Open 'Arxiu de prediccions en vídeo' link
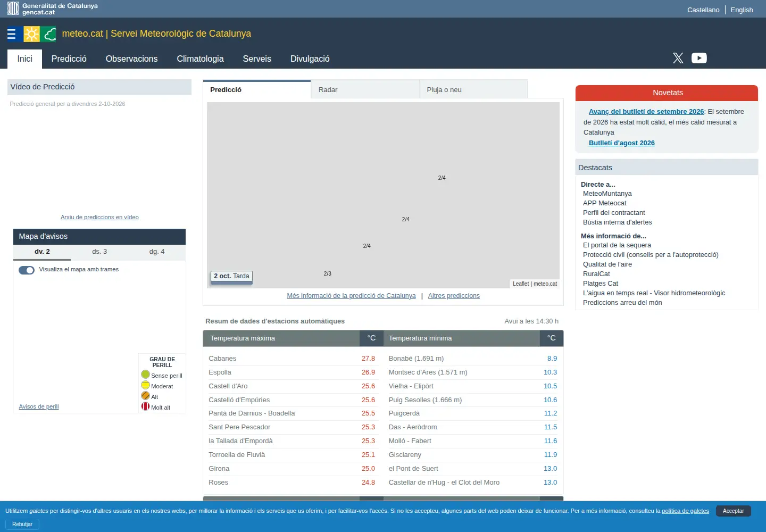The height and width of the screenshot is (532, 766). pos(99,217)
